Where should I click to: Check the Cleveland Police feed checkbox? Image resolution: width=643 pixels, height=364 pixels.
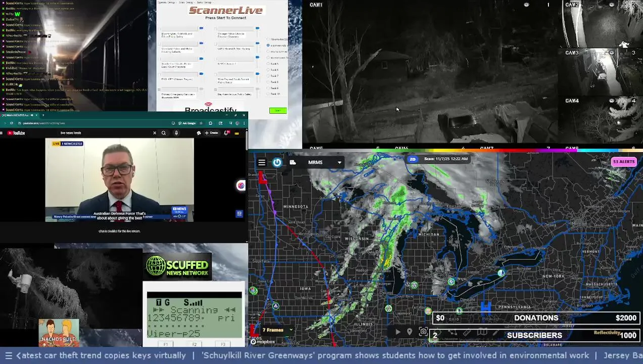coord(159,44)
